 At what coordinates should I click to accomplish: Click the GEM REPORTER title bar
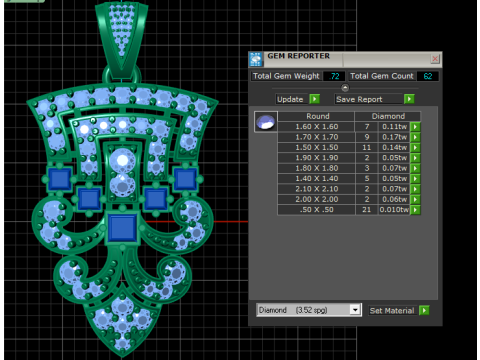(x=347, y=59)
